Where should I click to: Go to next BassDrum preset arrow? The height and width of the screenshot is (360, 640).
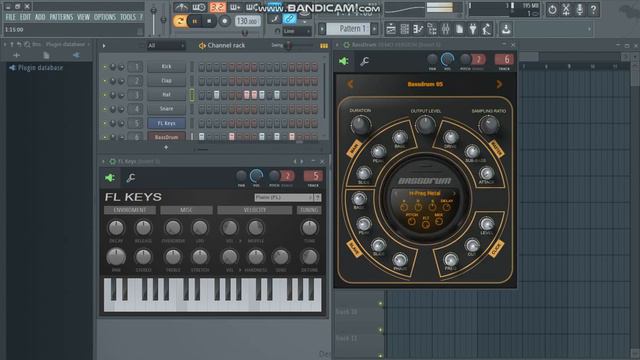499,84
